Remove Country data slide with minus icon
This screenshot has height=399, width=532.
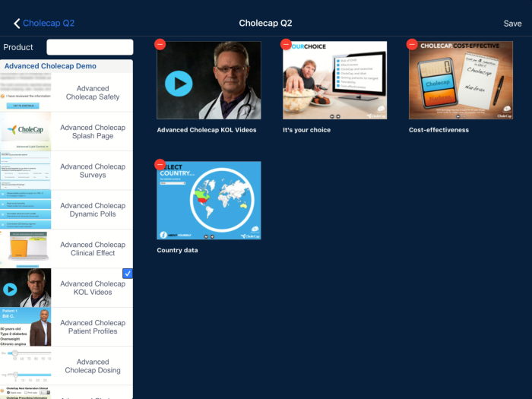coord(160,164)
